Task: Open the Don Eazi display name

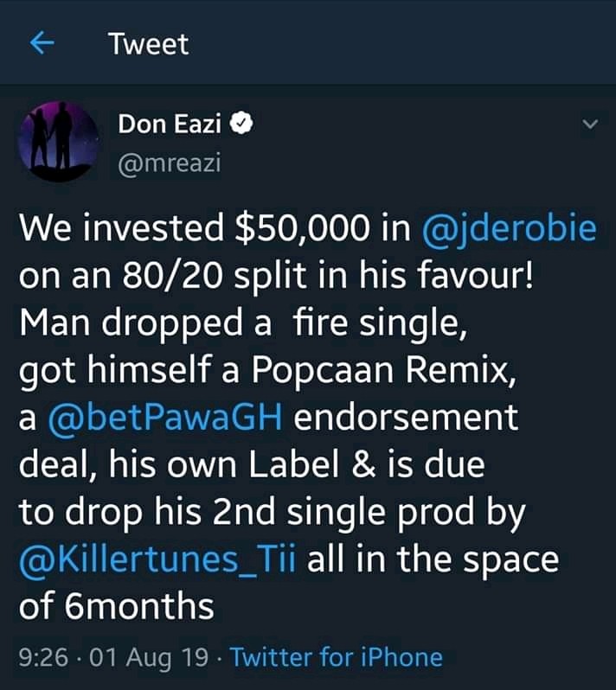Action: (x=171, y=125)
